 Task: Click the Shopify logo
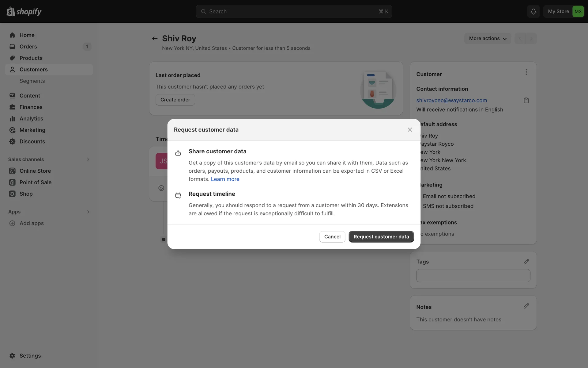tap(24, 11)
